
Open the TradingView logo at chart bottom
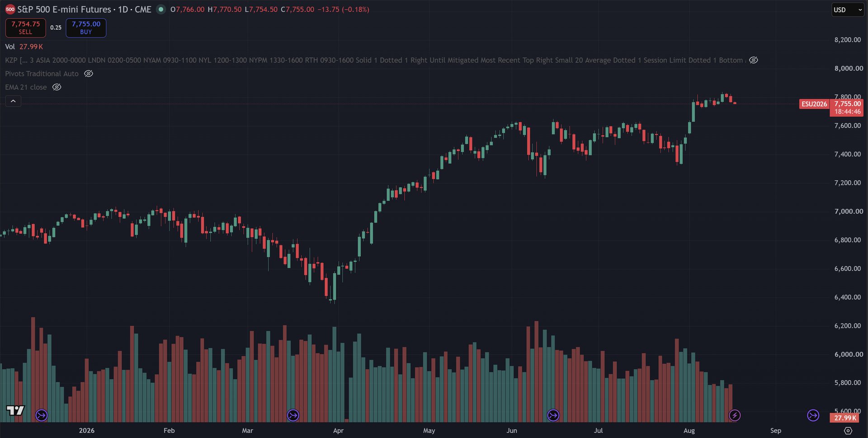[15, 410]
